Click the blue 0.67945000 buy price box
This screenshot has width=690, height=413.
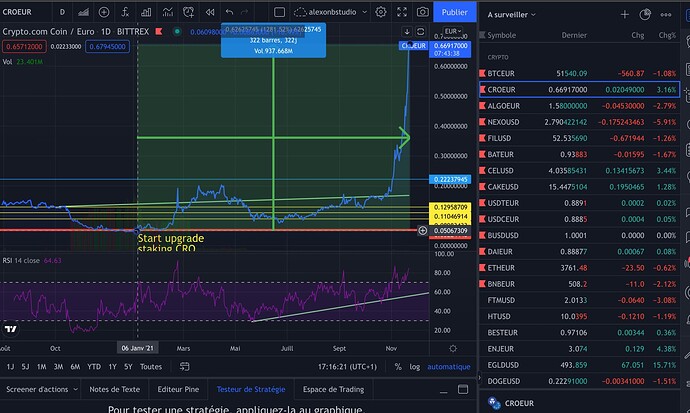(x=107, y=47)
